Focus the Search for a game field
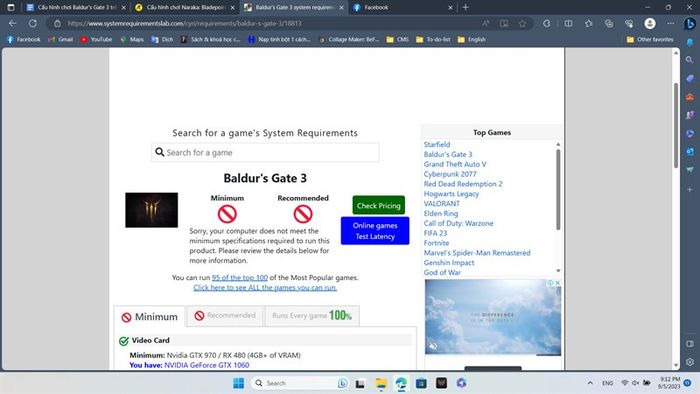This screenshot has width=700, height=394. tap(265, 153)
